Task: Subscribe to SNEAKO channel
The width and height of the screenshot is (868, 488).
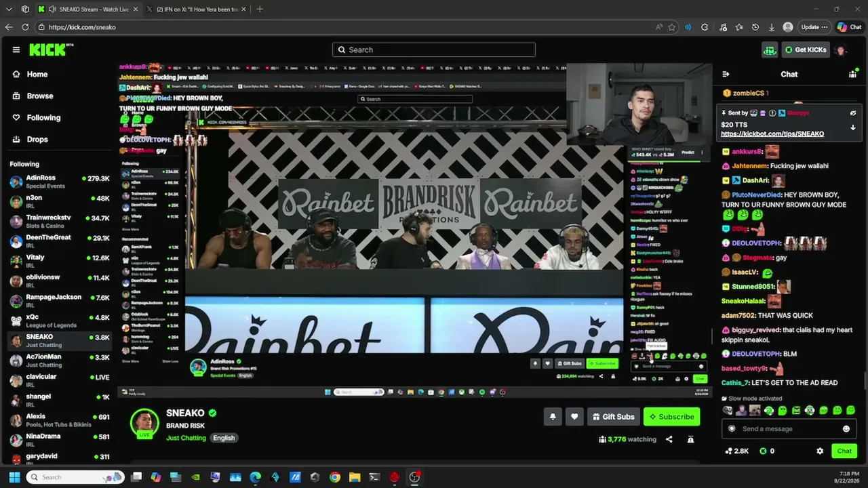Action: 671,417
